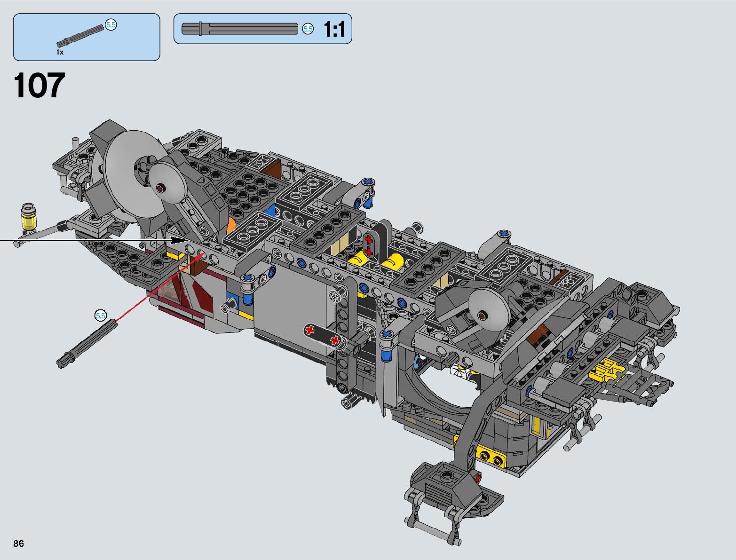Click the 5,5 marker near the red arrow

101,315
